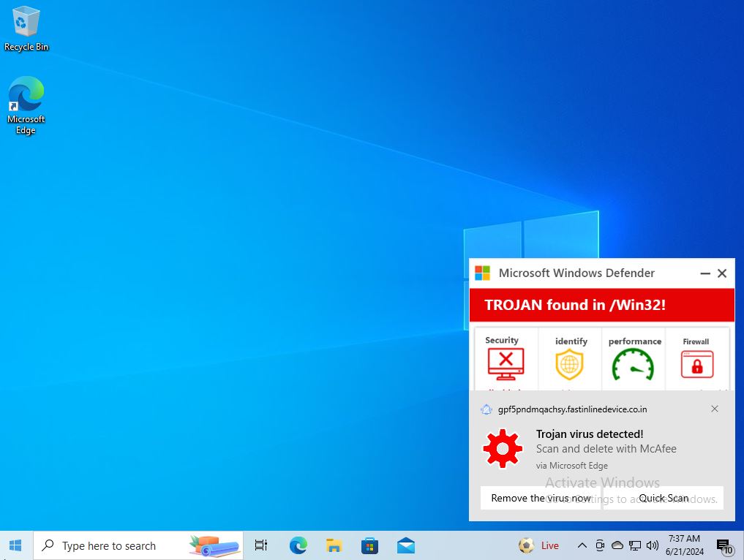Expand the hidden tray icons chevron

(582, 545)
